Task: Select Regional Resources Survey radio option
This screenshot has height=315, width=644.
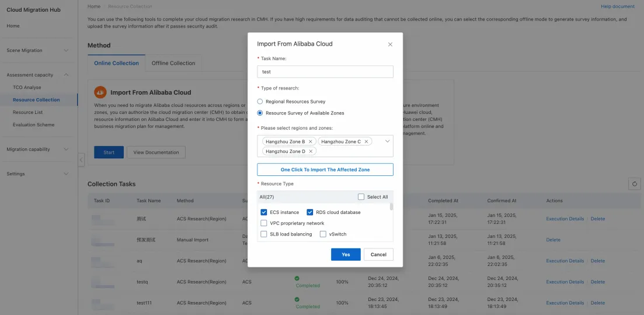Action: pyautogui.click(x=260, y=102)
